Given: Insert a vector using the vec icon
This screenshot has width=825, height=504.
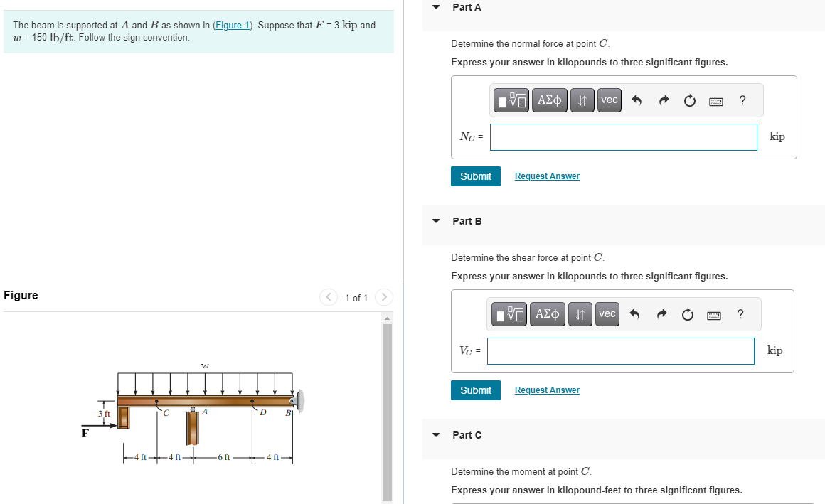Looking at the screenshot, I should (x=609, y=100).
